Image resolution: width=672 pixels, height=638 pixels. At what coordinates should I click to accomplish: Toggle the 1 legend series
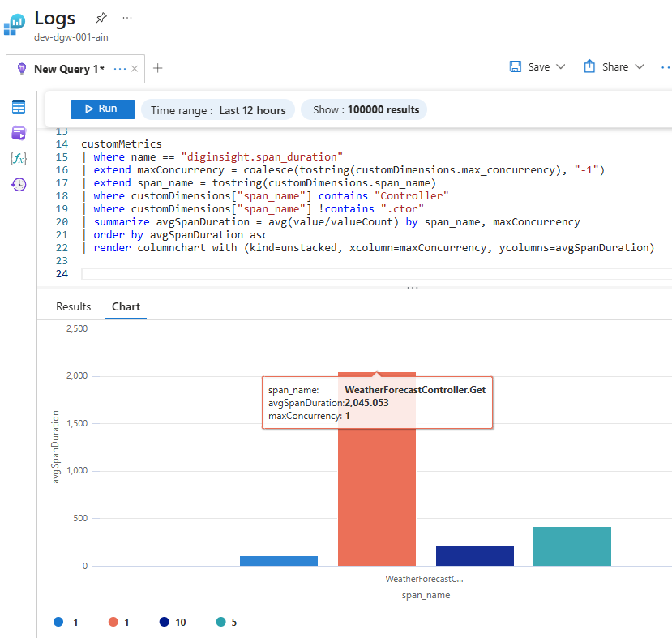click(x=120, y=622)
